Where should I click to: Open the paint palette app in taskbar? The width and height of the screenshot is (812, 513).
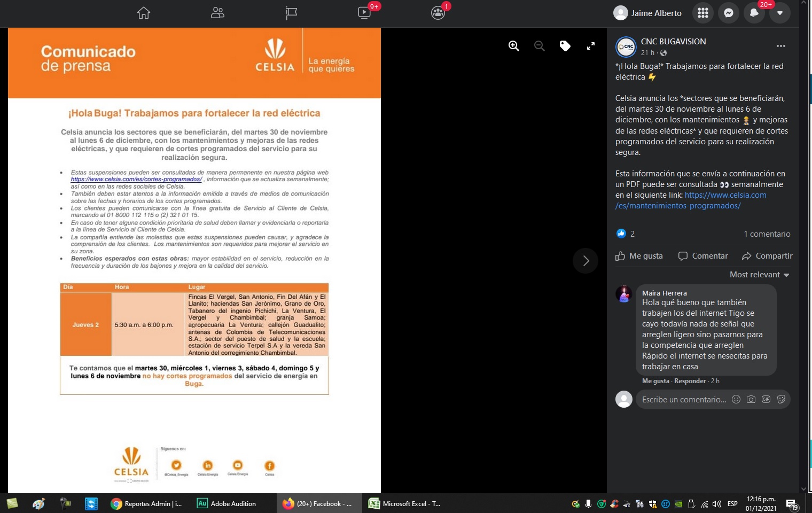click(x=38, y=503)
